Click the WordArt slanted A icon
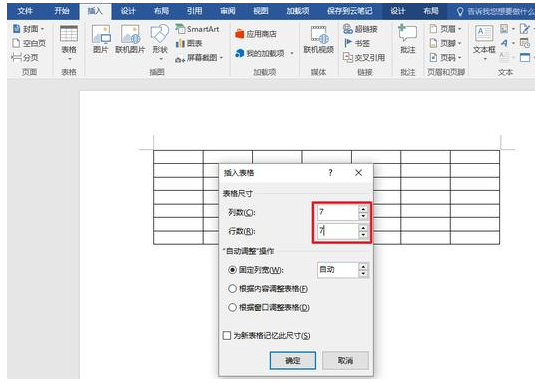 pos(504,43)
